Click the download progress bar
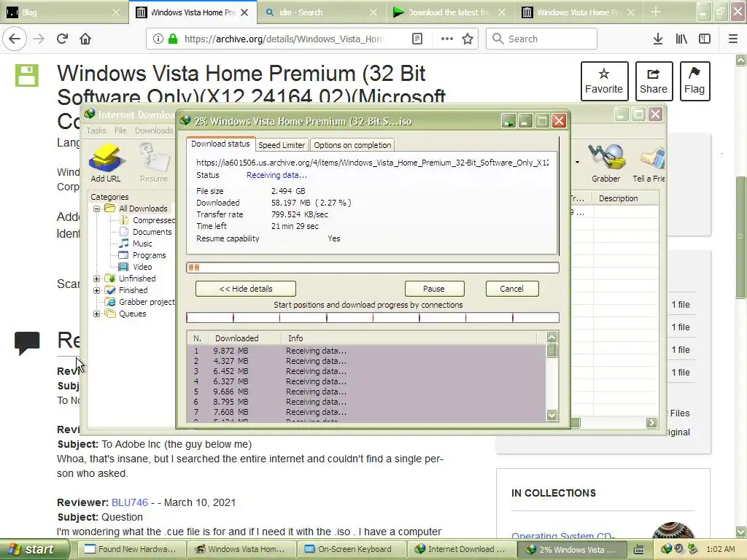This screenshot has height=560, width=747. coord(373,268)
